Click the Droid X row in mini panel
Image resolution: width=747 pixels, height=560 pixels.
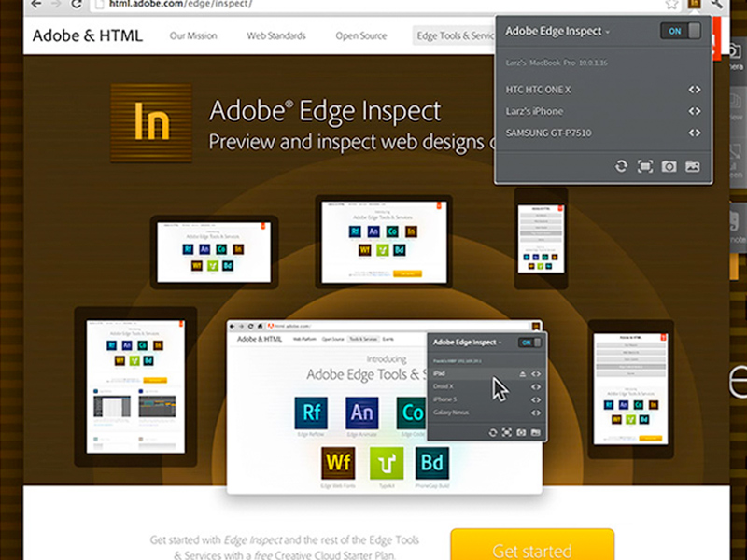486,386
